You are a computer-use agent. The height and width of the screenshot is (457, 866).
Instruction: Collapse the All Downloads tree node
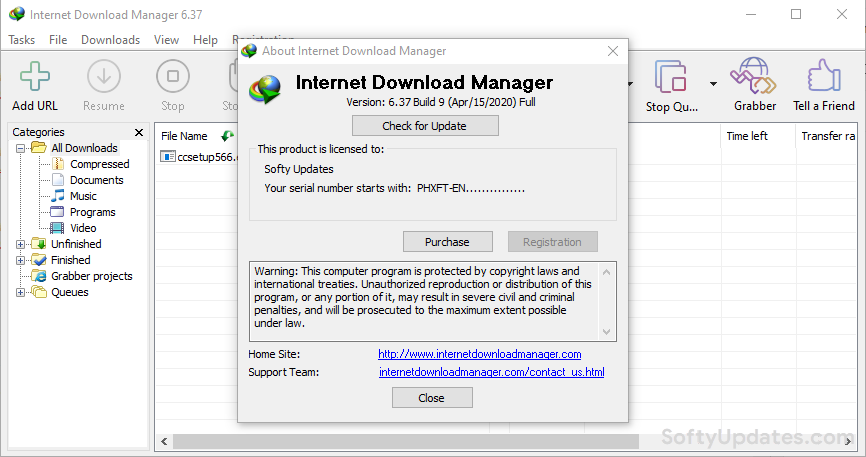(x=20, y=148)
